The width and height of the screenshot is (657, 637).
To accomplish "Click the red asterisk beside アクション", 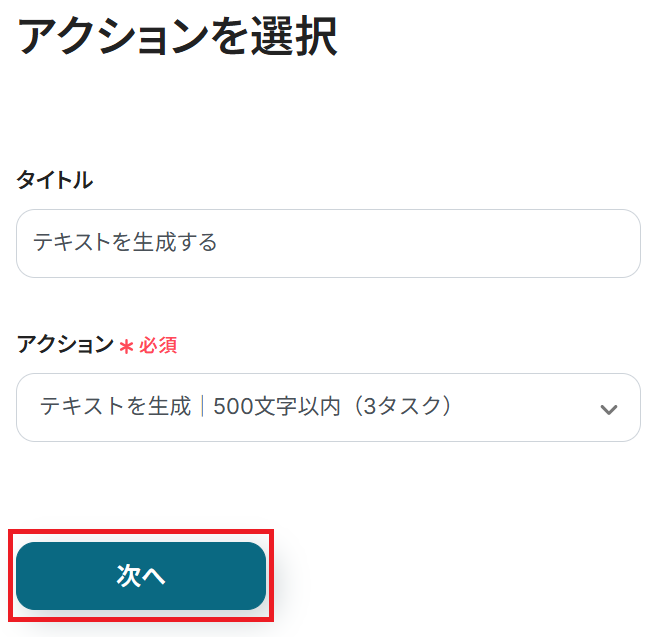I will pyautogui.click(x=126, y=347).
